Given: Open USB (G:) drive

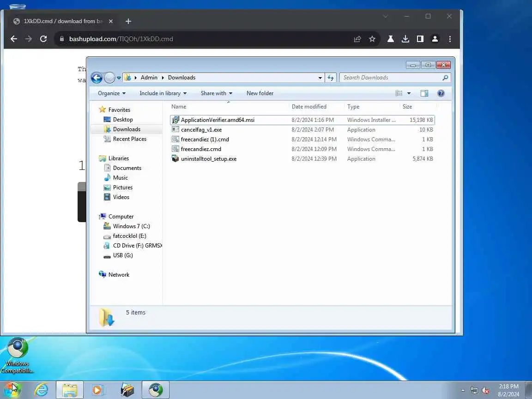Looking at the screenshot, I should click(x=123, y=255).
